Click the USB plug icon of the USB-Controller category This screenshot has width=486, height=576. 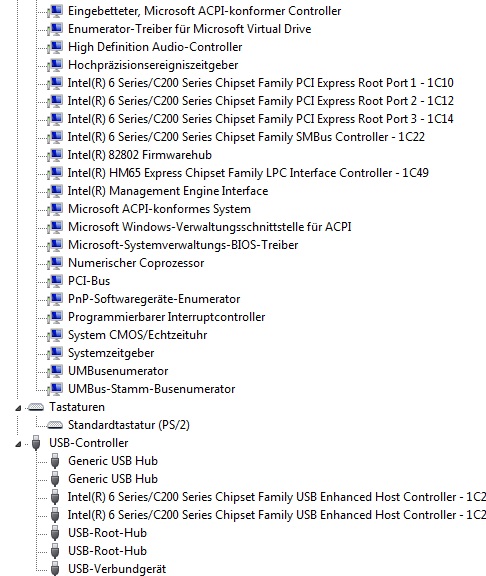pos(36,443)
